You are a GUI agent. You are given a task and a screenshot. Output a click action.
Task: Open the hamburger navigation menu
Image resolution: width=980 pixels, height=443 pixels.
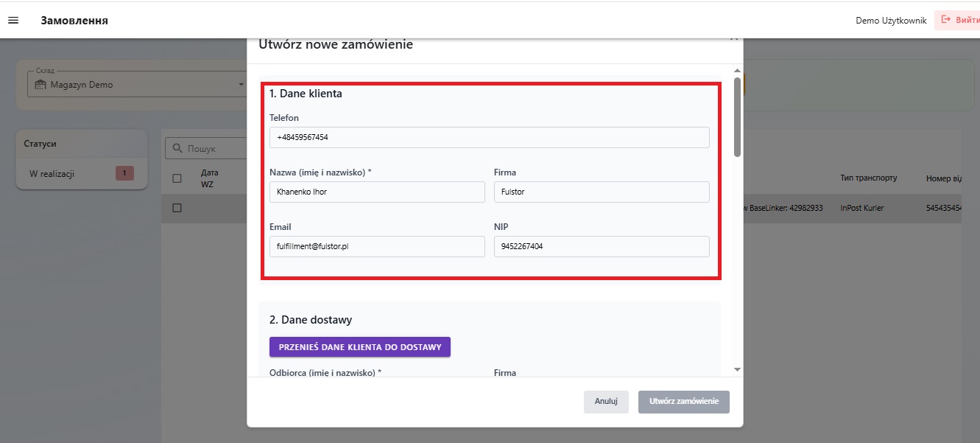(13, 20)
